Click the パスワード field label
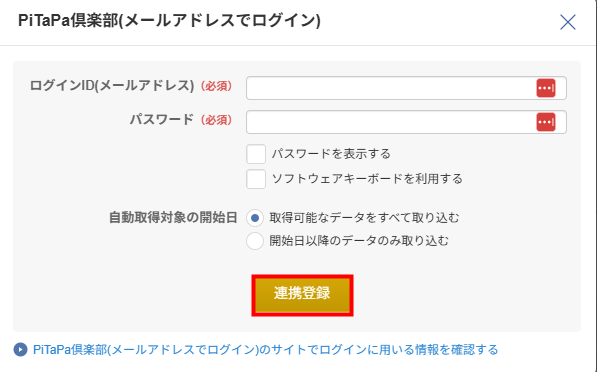The image size is (597, 372). pyautogui.click(x=162, y=120)
